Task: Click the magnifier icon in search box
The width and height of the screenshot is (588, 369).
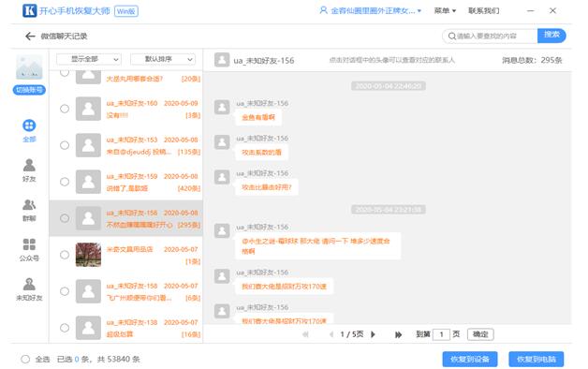Action: pyautogui.click(x=452, y=36)
